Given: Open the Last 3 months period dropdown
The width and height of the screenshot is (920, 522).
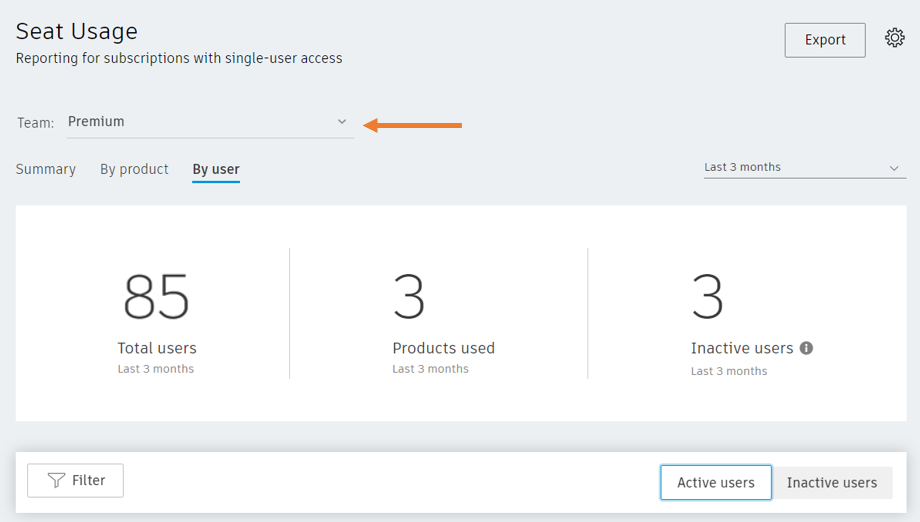Looking at the screenshot, I should 804,167.
